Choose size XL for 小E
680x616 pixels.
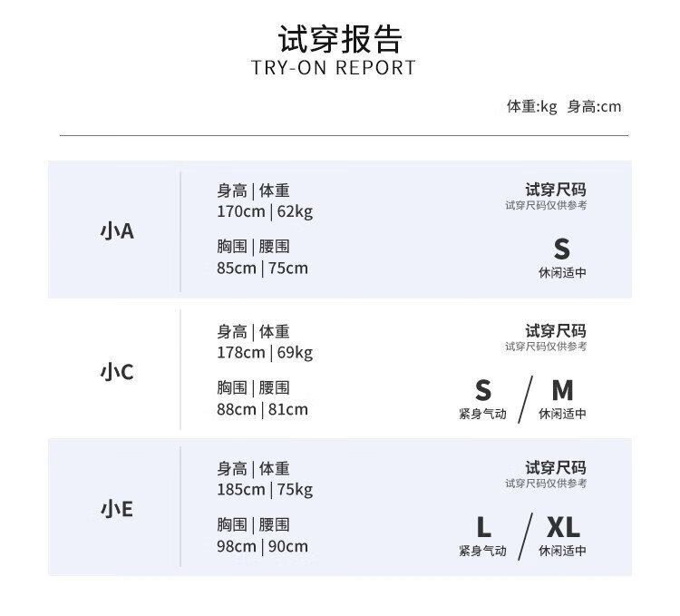[x=562, y=527]
